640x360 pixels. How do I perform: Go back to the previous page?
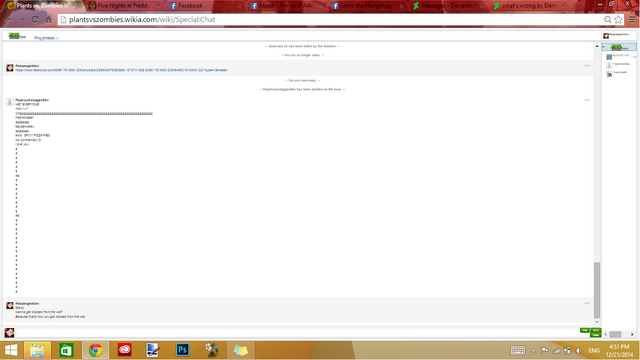(8, 20)
